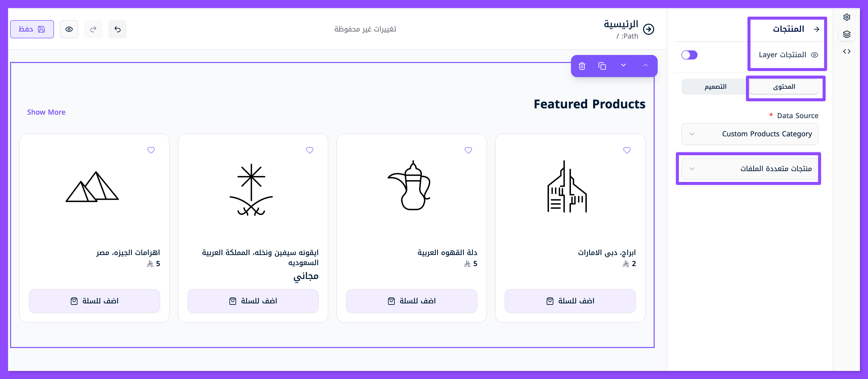Move section down with chevron-down icon
This screenshot has height=379, width=868.
coord(623,65)
